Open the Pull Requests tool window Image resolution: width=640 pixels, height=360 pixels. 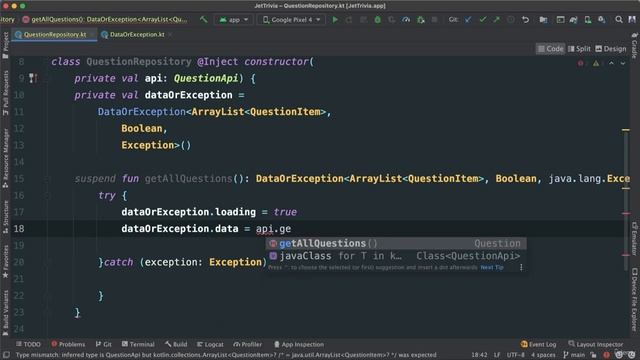[5, 92]
